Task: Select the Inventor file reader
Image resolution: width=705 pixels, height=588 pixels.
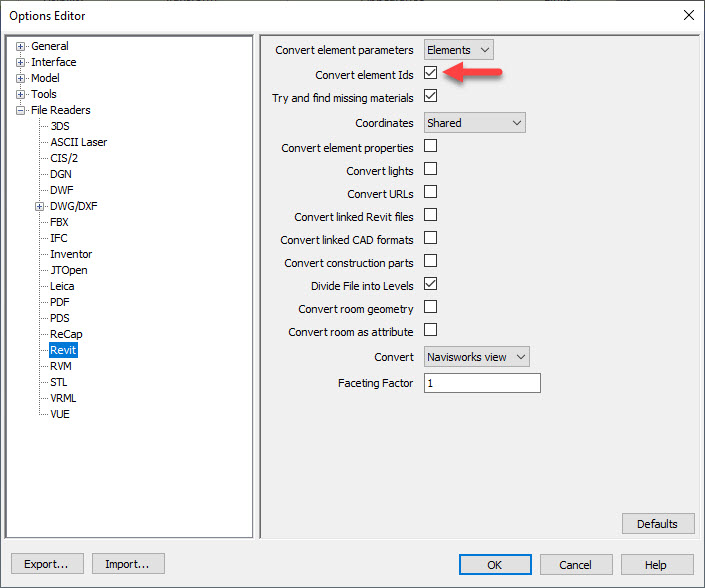Action: pyautogui.click(x=71, y=254)
